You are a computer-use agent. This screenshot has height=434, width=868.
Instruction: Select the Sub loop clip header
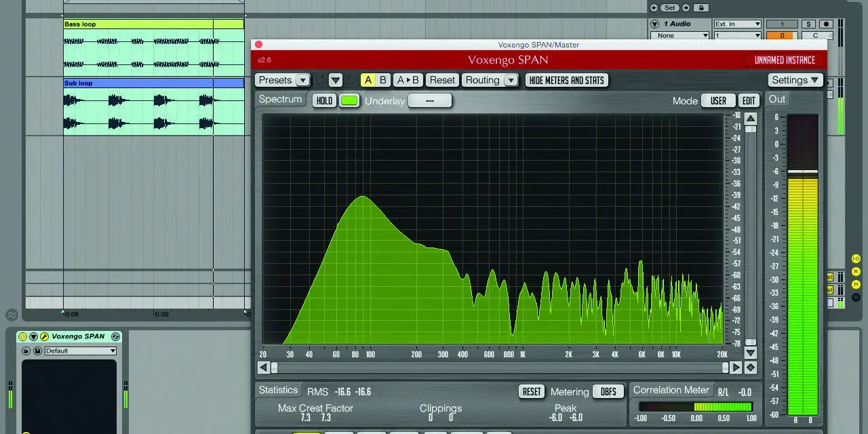click(x=153, y=83)
